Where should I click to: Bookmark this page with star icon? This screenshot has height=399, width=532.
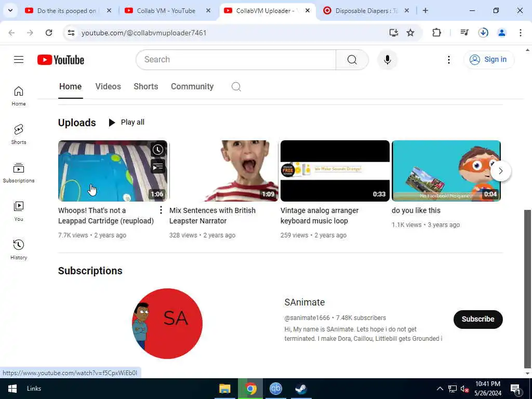pos(410,33)
